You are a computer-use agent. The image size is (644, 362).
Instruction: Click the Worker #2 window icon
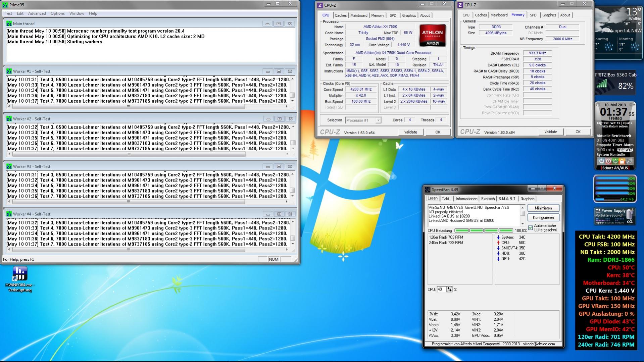9,119
